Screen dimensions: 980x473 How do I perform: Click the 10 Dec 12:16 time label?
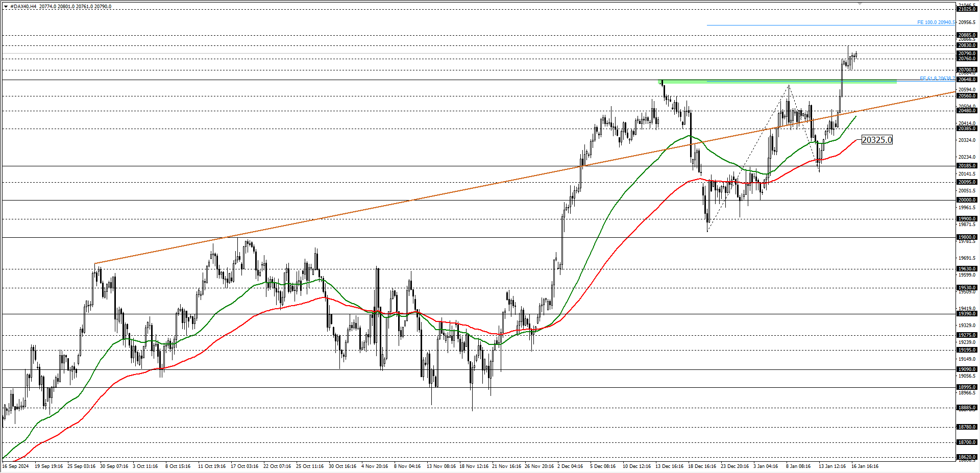[x=636, y=466]
